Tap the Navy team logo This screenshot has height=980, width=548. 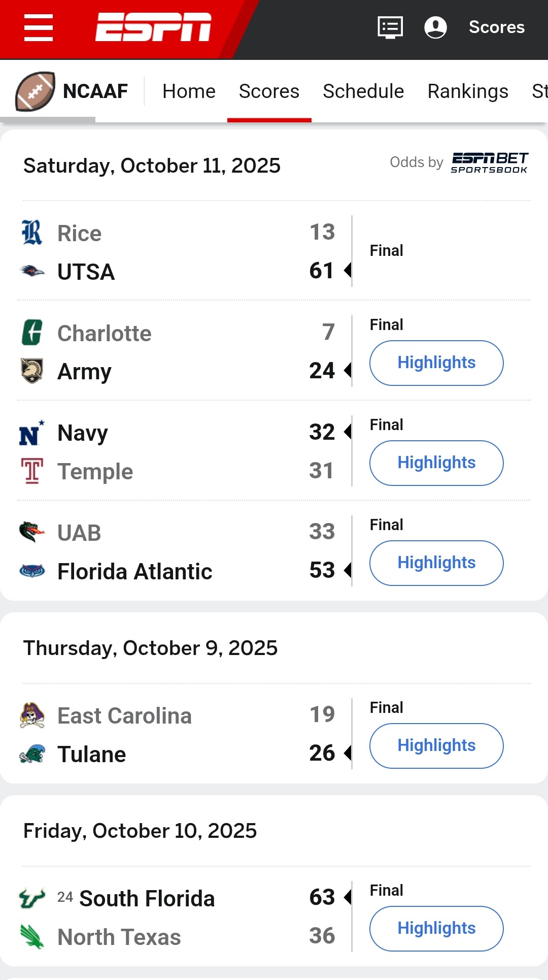pyautogui.click(x=31, y=433)
